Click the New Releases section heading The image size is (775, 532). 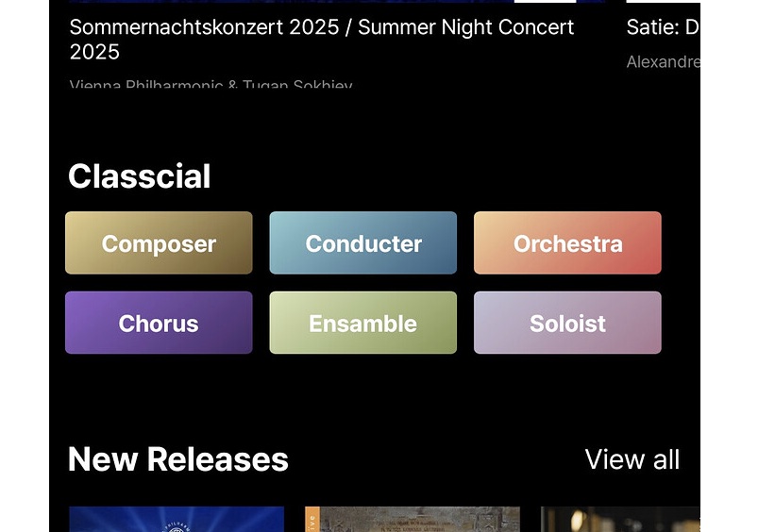(177, 459)
